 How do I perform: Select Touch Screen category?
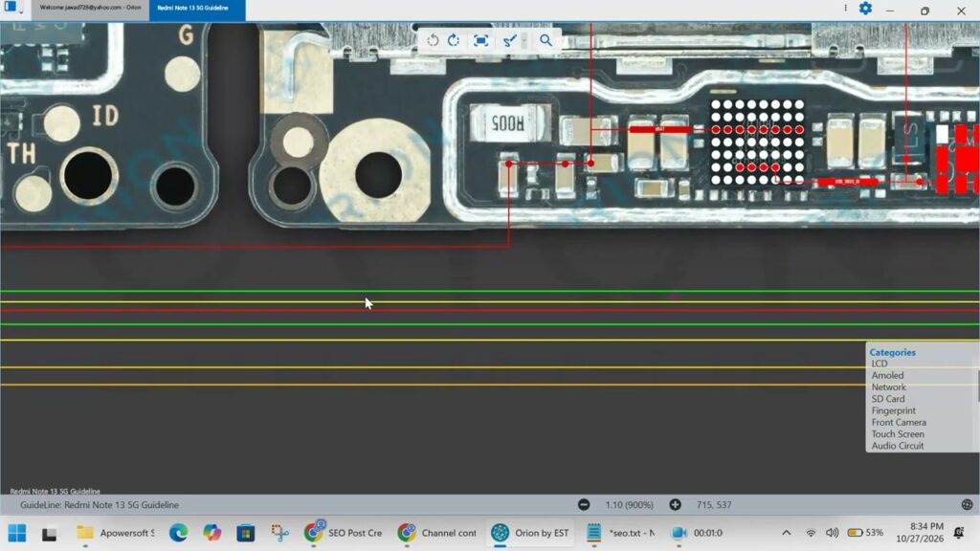pos(898,434)
